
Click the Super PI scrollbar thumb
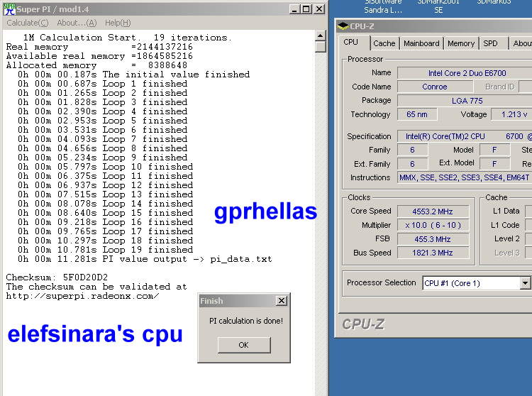point(321,47)
